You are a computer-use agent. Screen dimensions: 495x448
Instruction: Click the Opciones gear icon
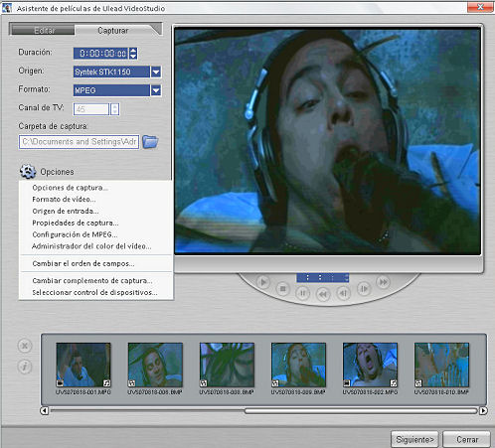(x=28, y=172)
